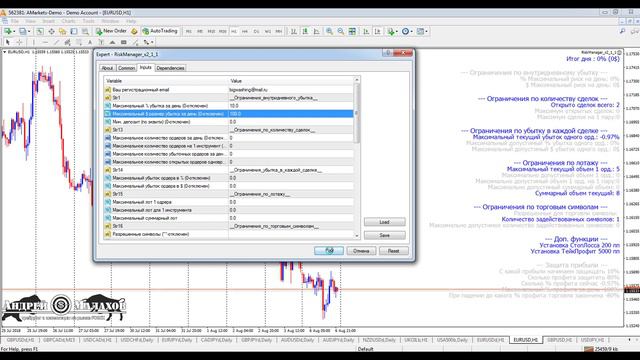Open the Charts menu
Screen dimensions: 640x360
click(69, 21)
